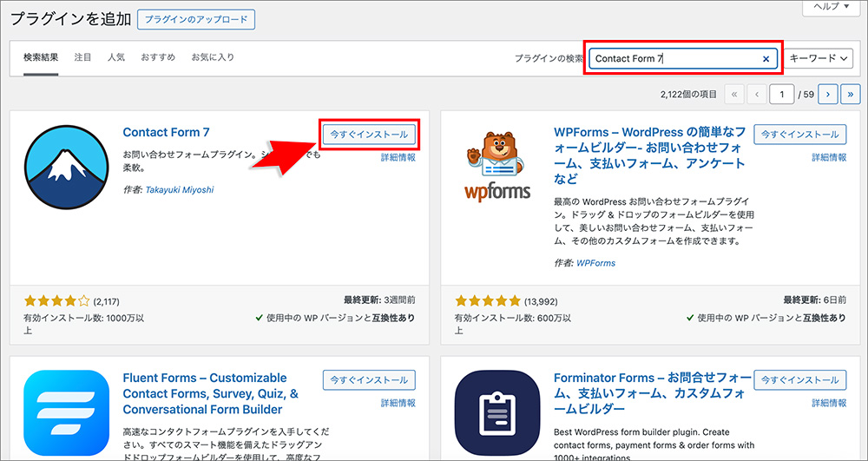Open author link Takayuki Miyoshi
Screen dimensions: 868x461
click(x=180, y=190)
